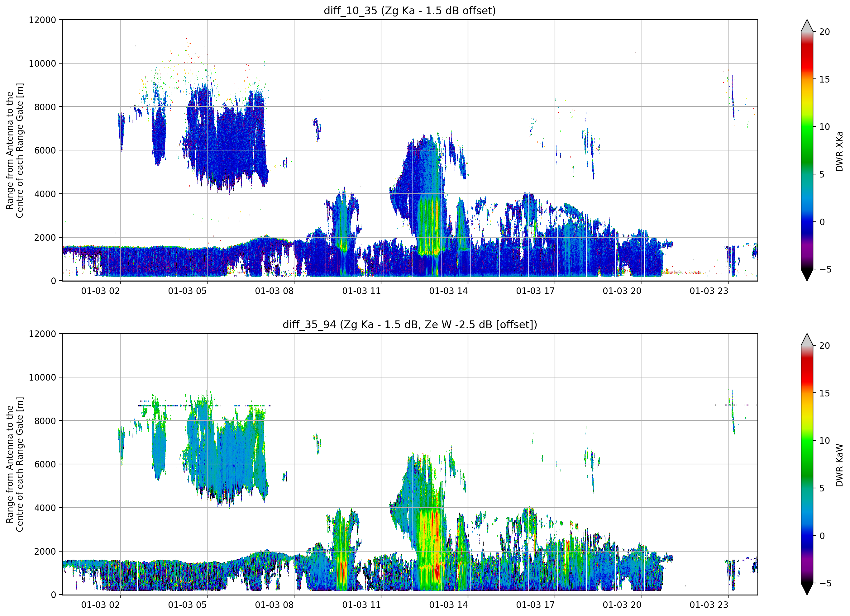Click the '10' label on the top colorbar
This screenshot has width=850, height=616.
tap(824, 127)
